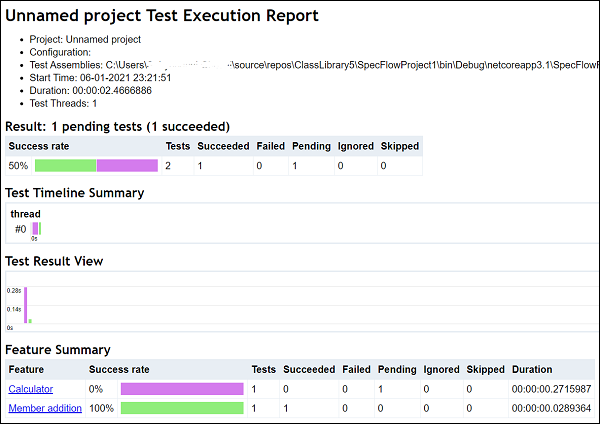
Task: Click Member addition's green success rate bar
Action: (181, 408)
